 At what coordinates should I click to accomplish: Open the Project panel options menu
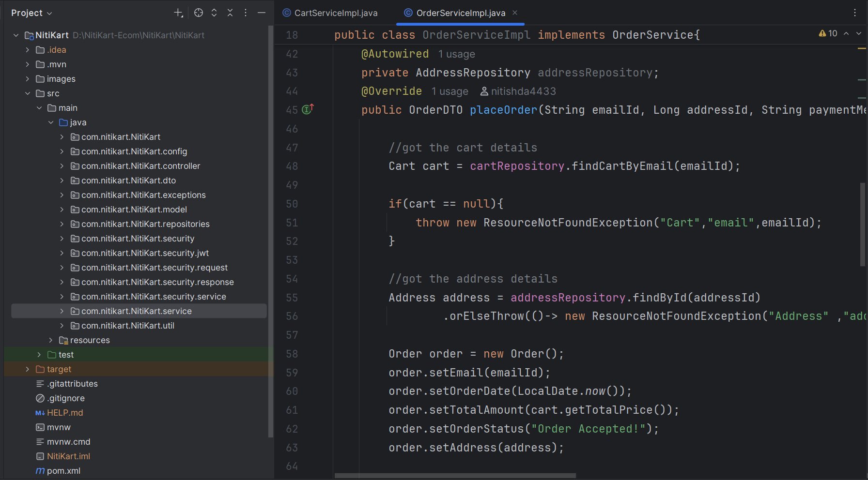[246, 13]
